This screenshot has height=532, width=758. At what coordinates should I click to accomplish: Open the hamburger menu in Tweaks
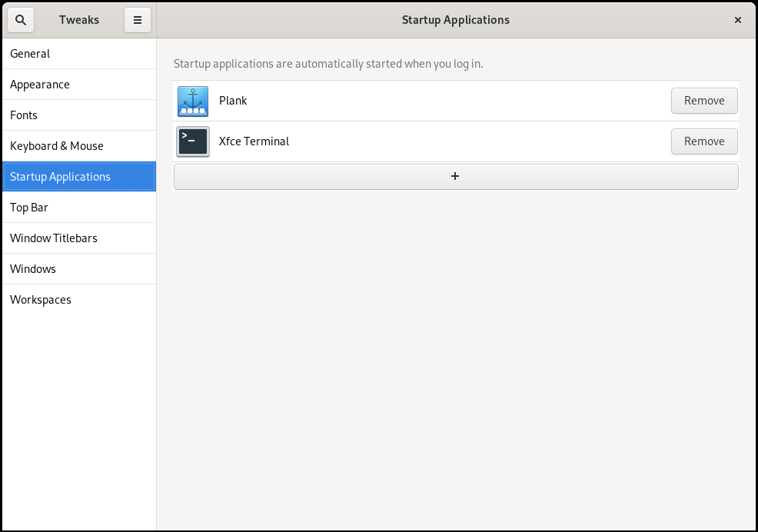point(138,20)
